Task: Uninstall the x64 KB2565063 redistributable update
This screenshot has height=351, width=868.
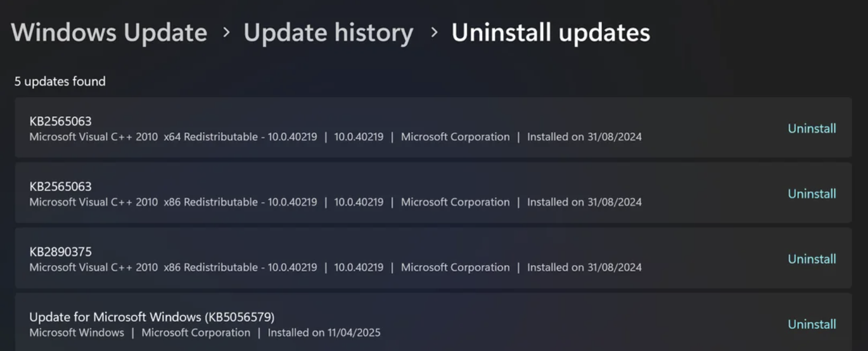Action: click(x=812, y=128)
